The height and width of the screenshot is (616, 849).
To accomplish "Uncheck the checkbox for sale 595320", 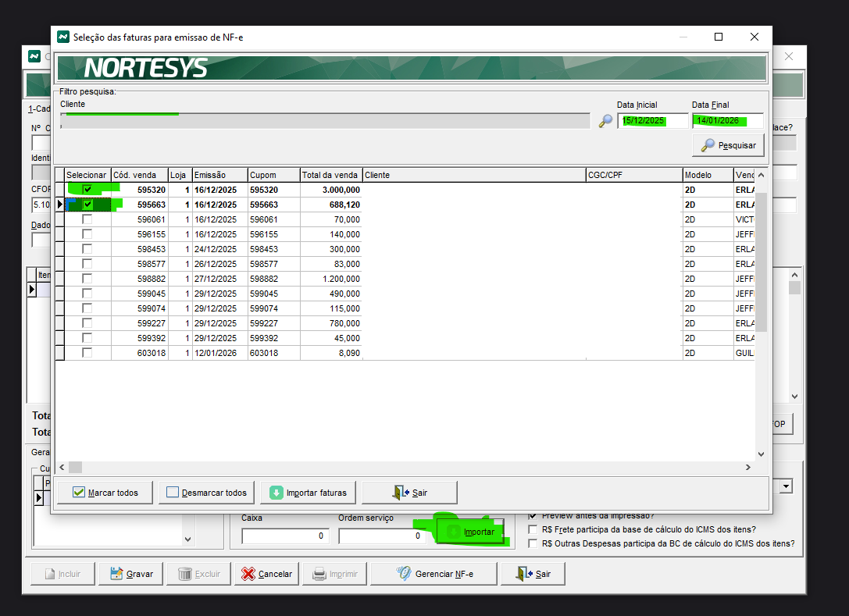I will pyautogui.click(x=87, y=190).
